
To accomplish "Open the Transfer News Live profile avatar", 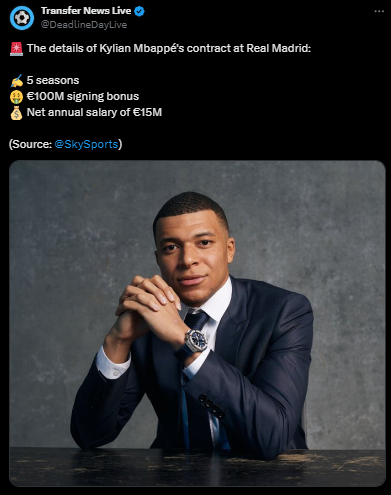I will coord(22,18).
